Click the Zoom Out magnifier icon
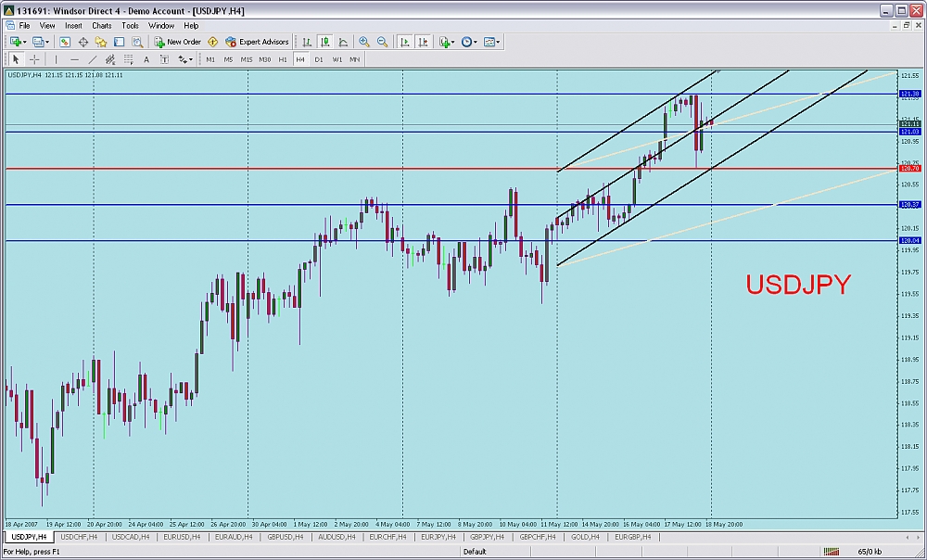This screenshot has height=560, width=927. click(382, 42)
